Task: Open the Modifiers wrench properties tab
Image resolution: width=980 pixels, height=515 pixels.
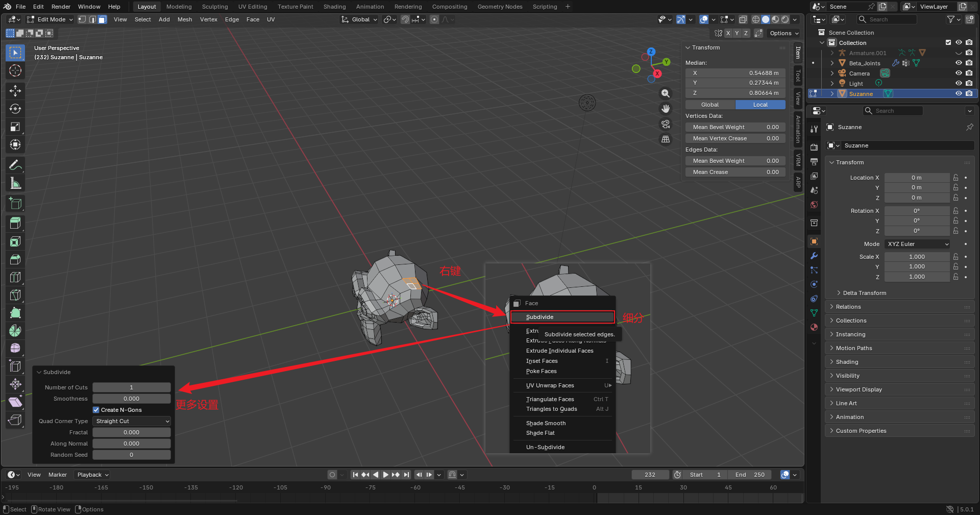Action: tap(814, 256)
